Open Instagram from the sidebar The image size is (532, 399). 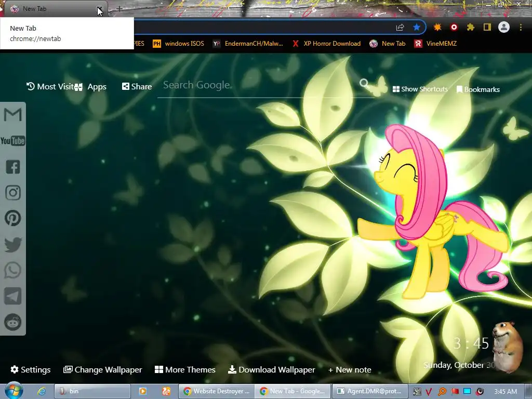13,193
